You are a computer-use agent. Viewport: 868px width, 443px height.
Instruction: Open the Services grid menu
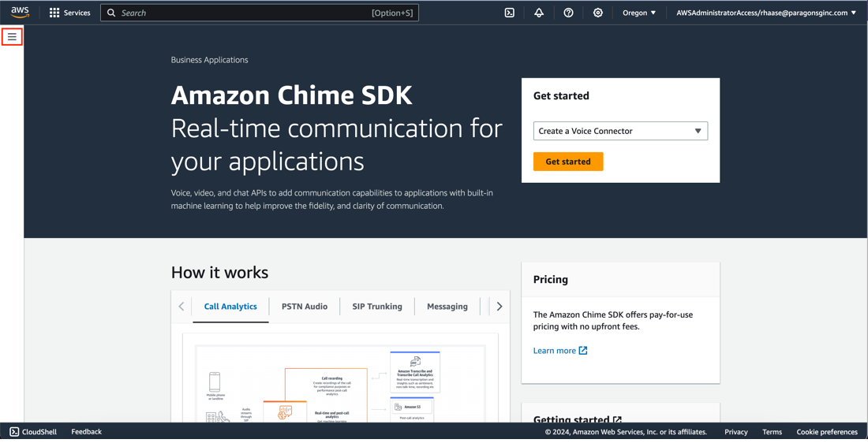click(54, 13)
